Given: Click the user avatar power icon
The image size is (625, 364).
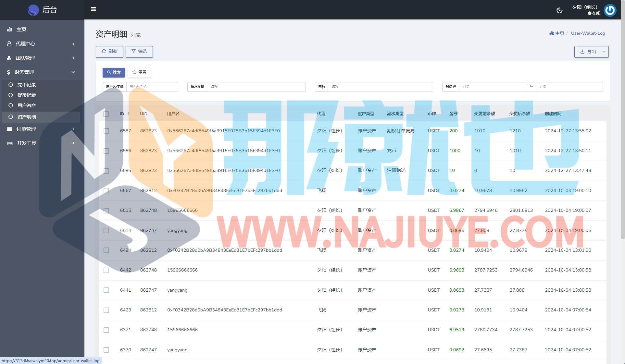Looking at the screenshot, I should (x=610, y=10).
